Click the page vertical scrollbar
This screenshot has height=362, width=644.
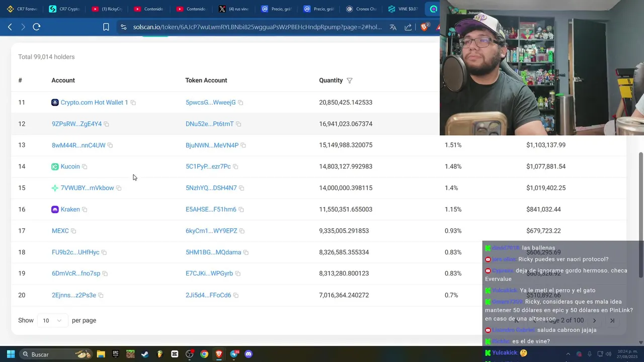640,214
